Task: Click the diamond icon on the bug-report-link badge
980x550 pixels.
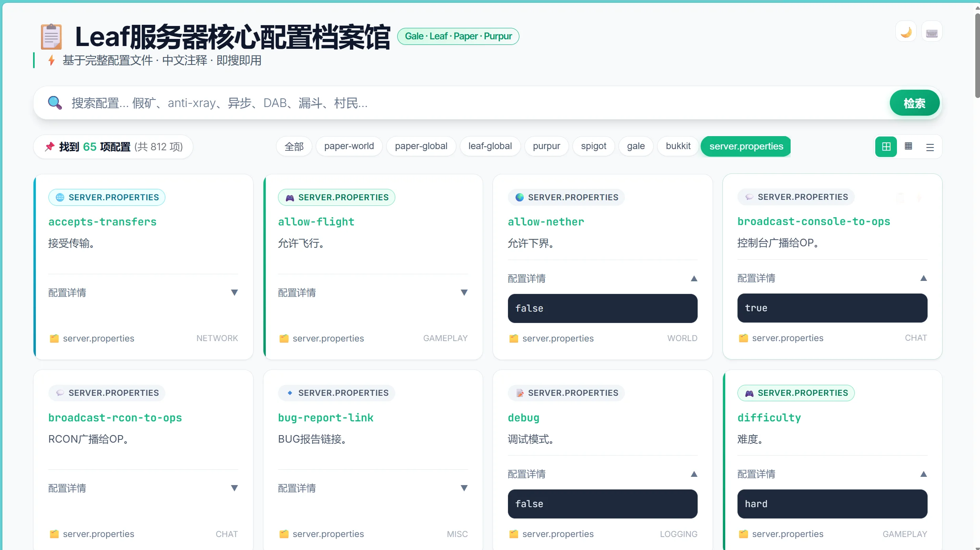Action: point(290,393)
